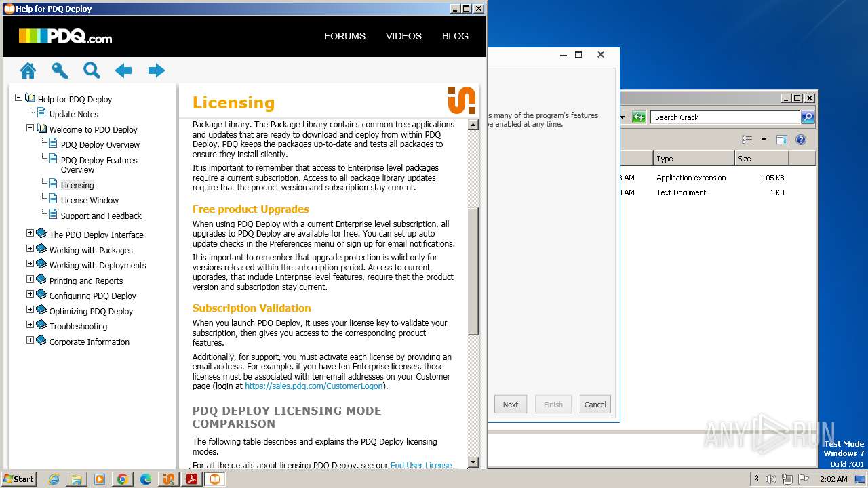
Task: Collapse the Help for PDQ Deploy root node
Action: 19,98
